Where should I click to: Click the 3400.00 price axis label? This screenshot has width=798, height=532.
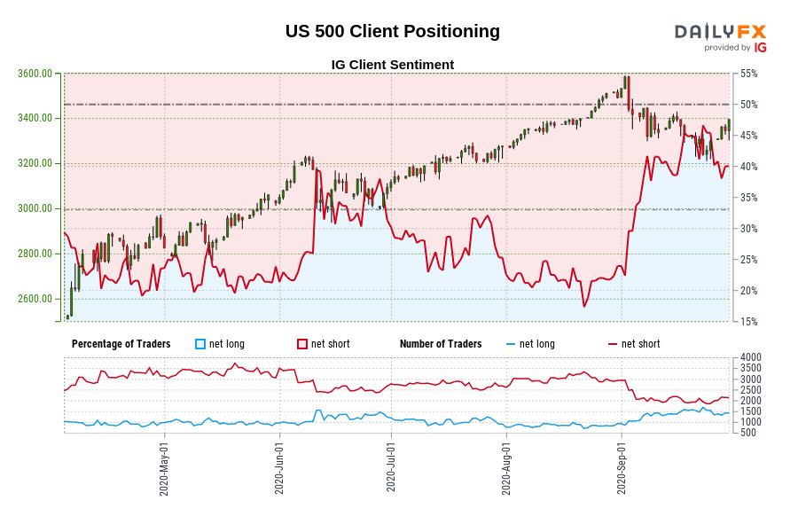coord(35,118)
